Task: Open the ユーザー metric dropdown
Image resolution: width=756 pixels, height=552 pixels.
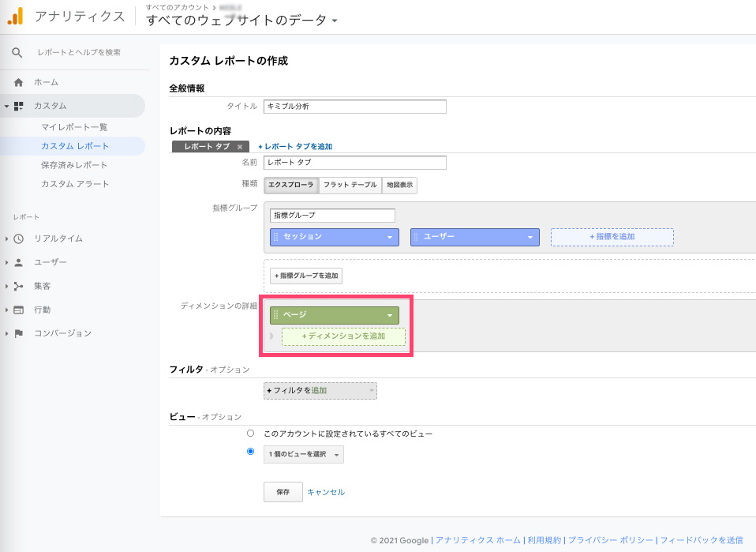Action: pos(530,237)
